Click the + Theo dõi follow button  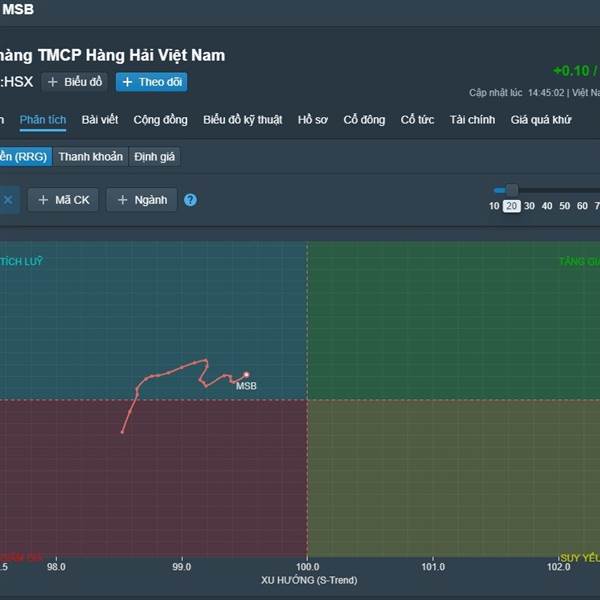[x=152, y=82]
